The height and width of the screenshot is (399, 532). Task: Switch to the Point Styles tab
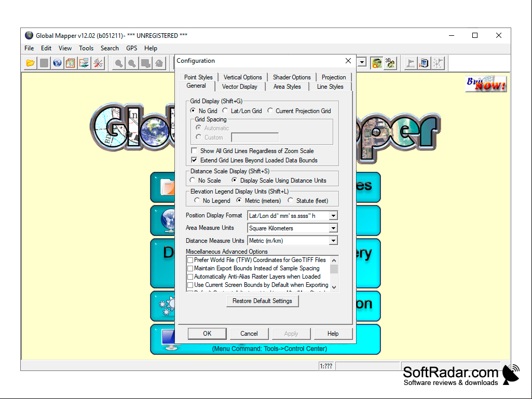click(198, 77)
